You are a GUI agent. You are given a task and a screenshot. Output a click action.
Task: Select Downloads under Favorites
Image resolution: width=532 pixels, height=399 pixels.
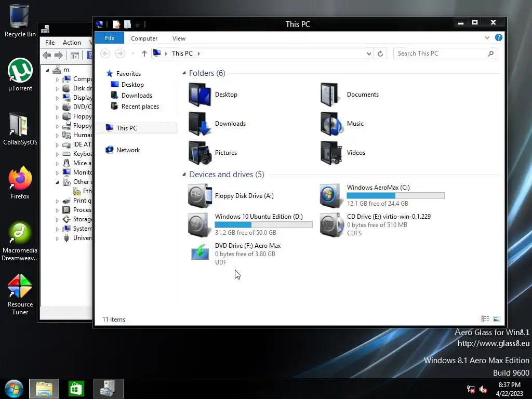pos(137,96)
